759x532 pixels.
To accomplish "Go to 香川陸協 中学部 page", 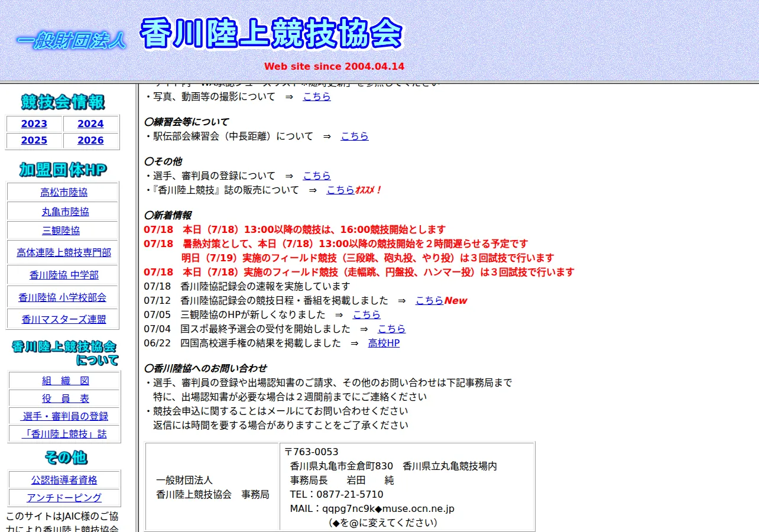I will click(x=64, y=275).
